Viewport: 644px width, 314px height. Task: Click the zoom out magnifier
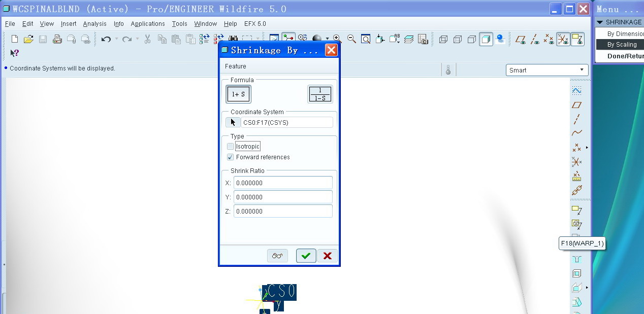[x=351, y=39]
